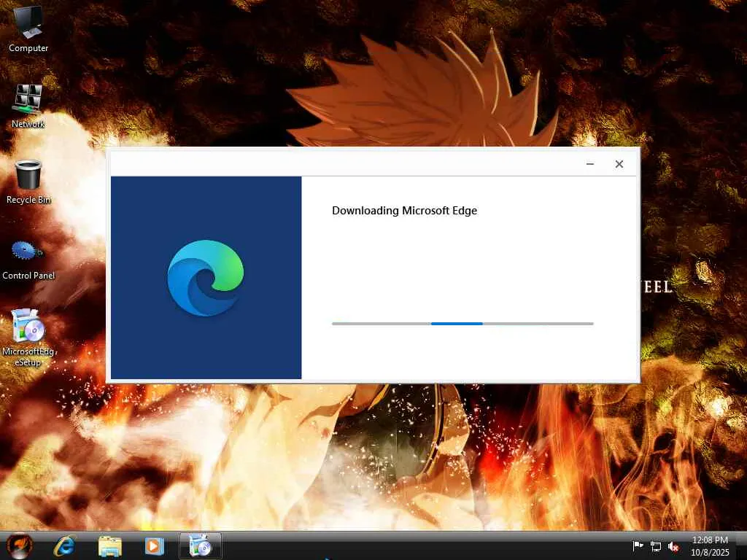Open Action Center flag tray icon
The width and height of the screenshot is (747, 560).
pos(638,546)
